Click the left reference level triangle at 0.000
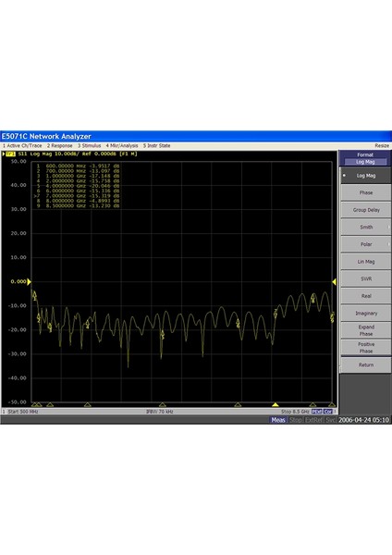392x555 pixels. [29, 282]
